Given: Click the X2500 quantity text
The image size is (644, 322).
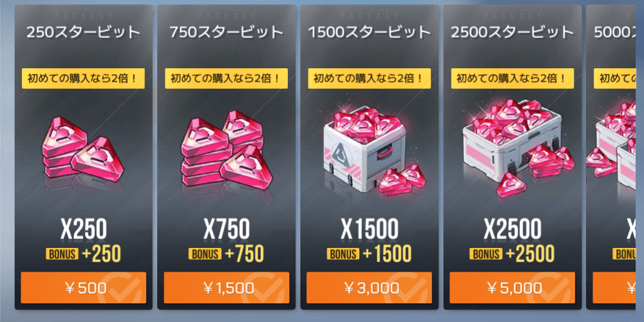Looking at the screenshot, I should click(x=512, y=230).
